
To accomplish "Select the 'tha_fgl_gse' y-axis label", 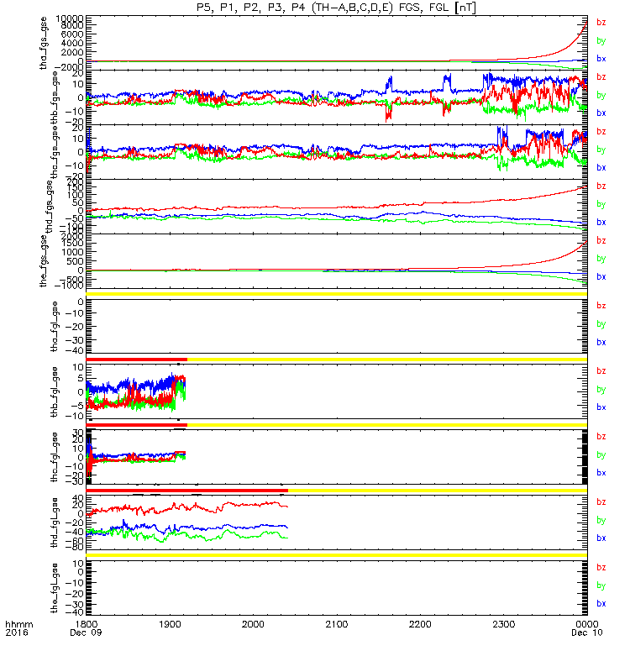I will click(x=55, y=327).
